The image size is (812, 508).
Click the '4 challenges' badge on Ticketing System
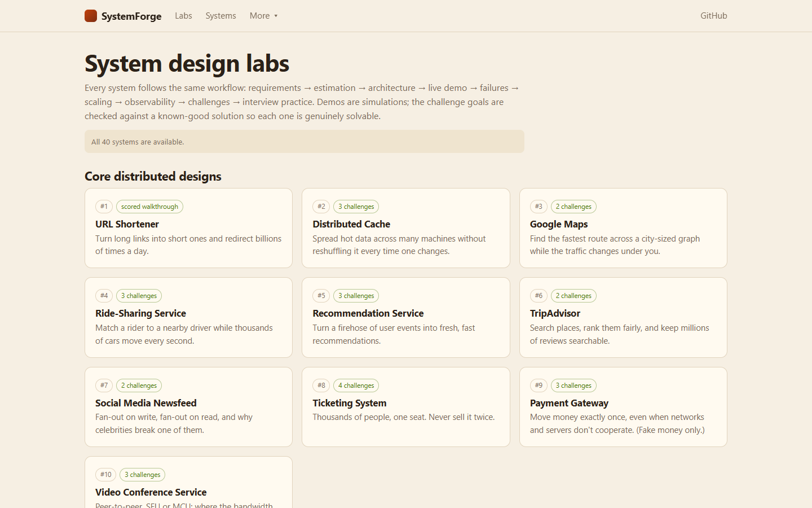coord(356,386)
